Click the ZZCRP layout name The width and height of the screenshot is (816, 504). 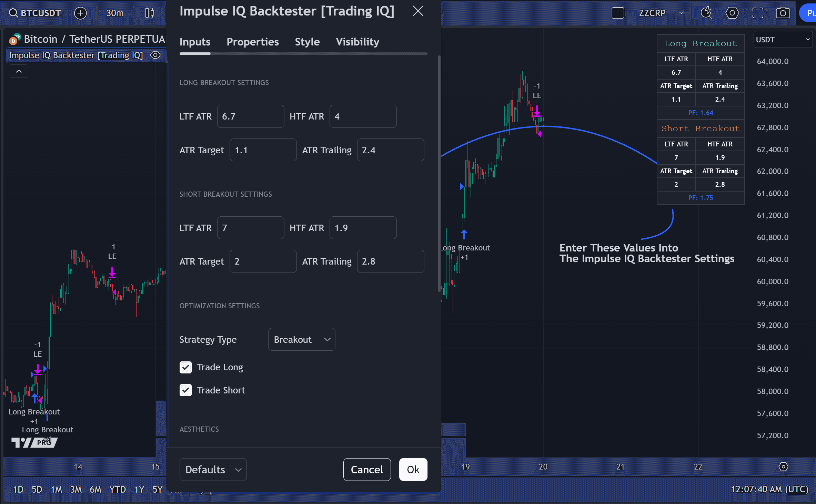(x=652, y=13)
